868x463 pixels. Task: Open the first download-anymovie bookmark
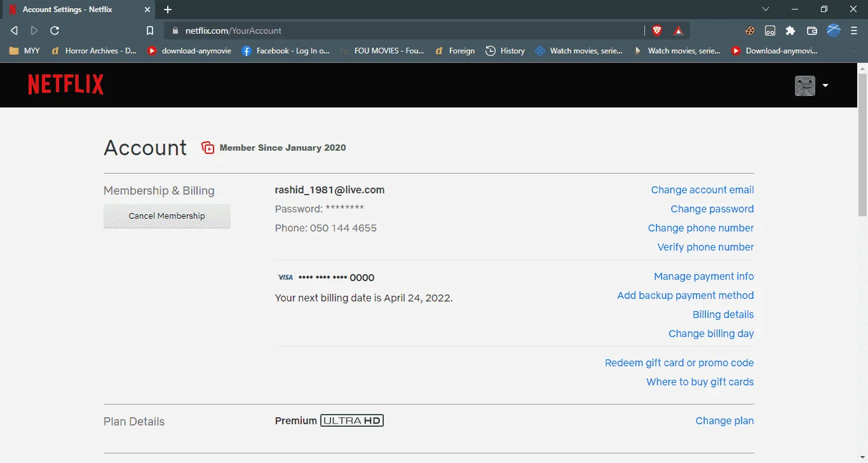pyautogui.click(x=189, y=51)
